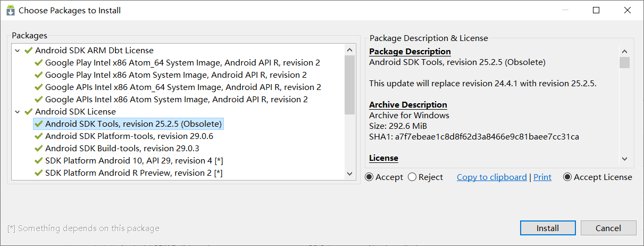644x246 pixels.
Task: Choose the Accept License radio button
Action: point(567,177)
